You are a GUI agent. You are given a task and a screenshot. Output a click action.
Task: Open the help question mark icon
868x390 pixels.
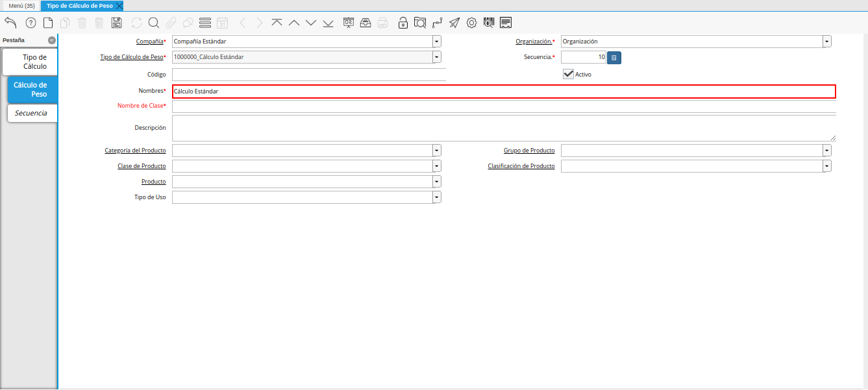click(x=31, y=23)
